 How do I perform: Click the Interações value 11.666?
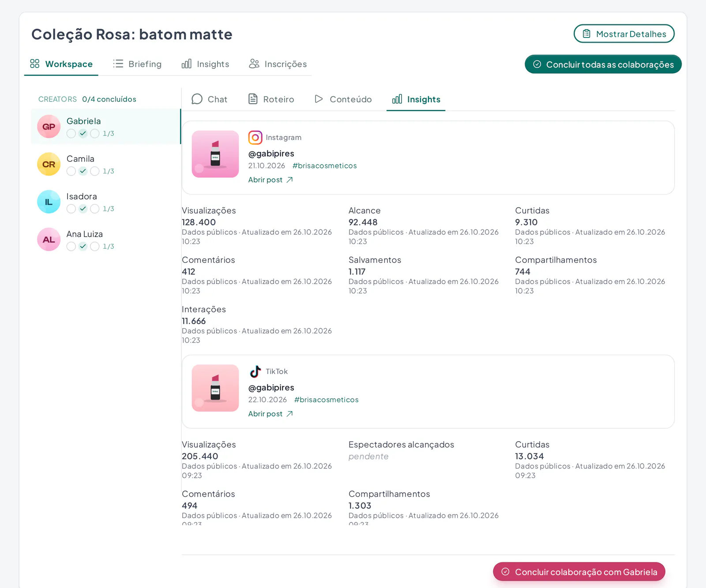[194, 321]
